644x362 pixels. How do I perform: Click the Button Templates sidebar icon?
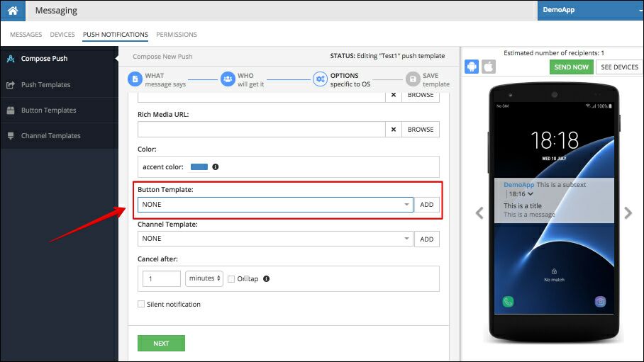[11, 111]
